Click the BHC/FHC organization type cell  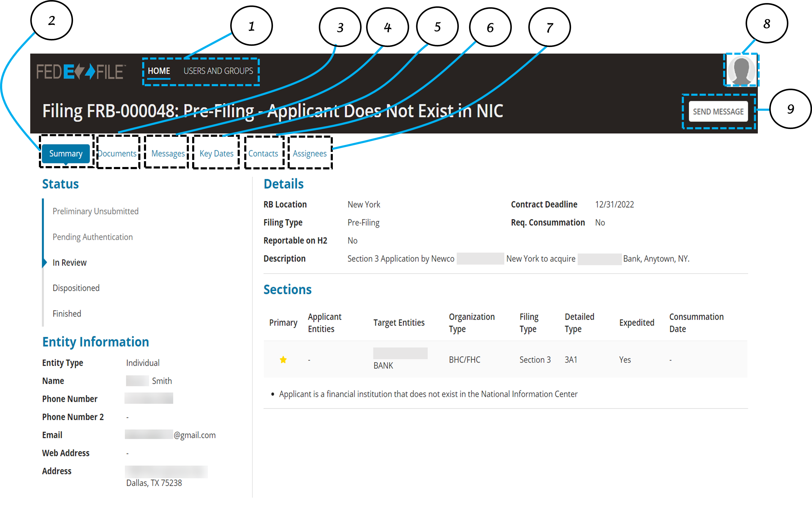click(465, 360)
